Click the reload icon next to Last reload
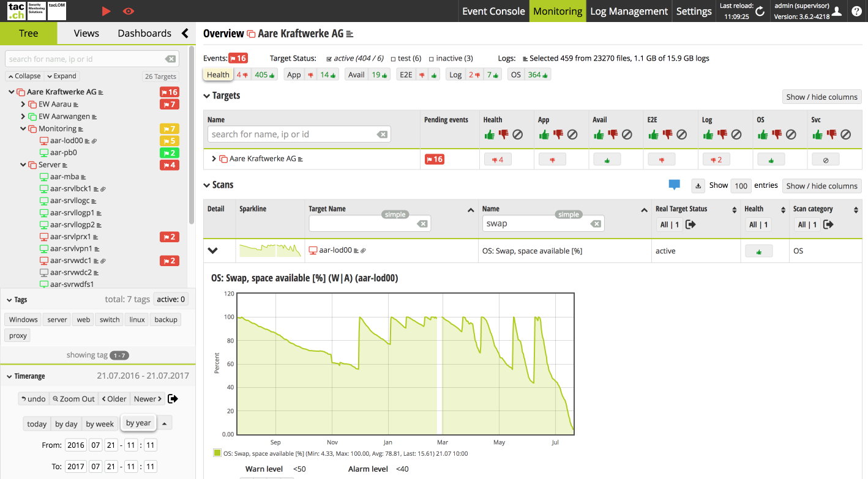Viewport: 868px width, 479px height. 760,11
